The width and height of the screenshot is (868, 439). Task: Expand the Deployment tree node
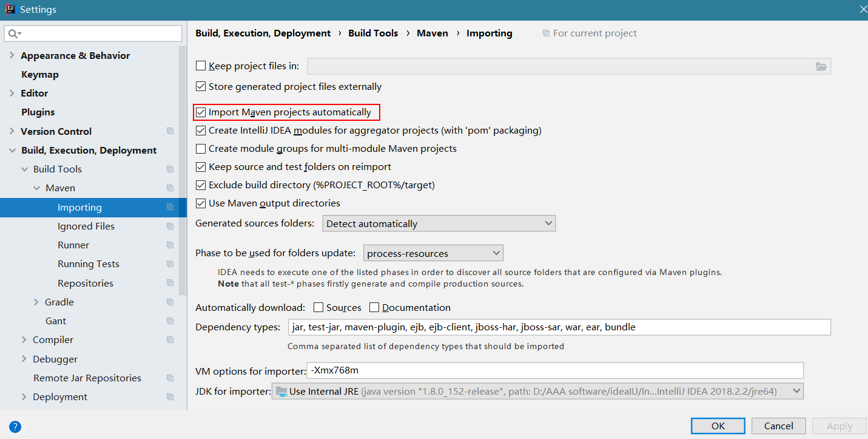[24, 397]
